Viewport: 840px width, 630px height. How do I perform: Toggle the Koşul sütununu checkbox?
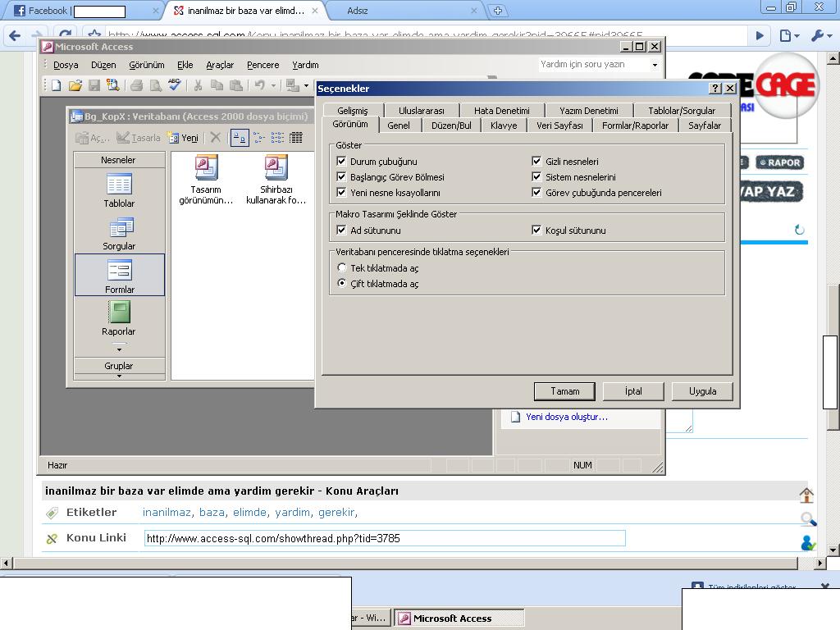(537, 231)
